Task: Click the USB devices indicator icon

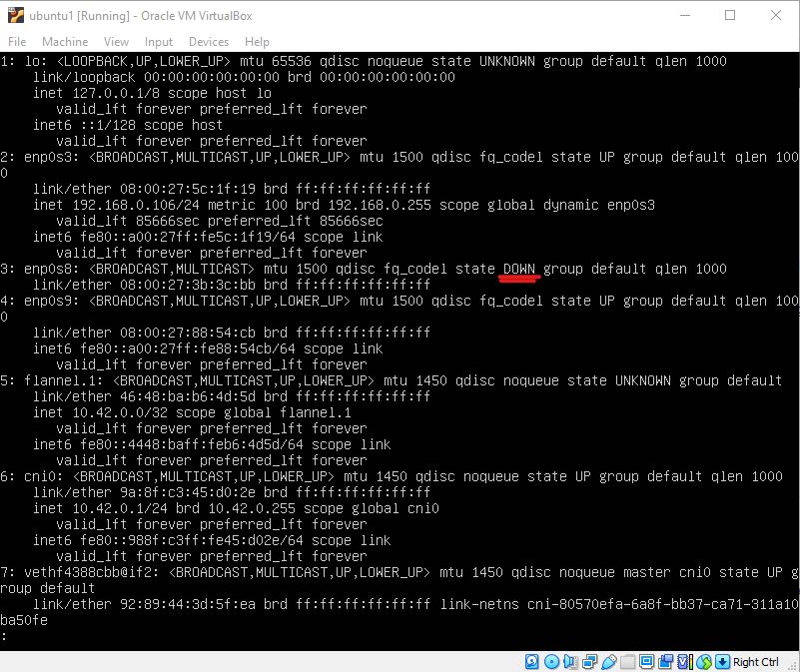Action: pyautogui.click(x=608, y=662)
